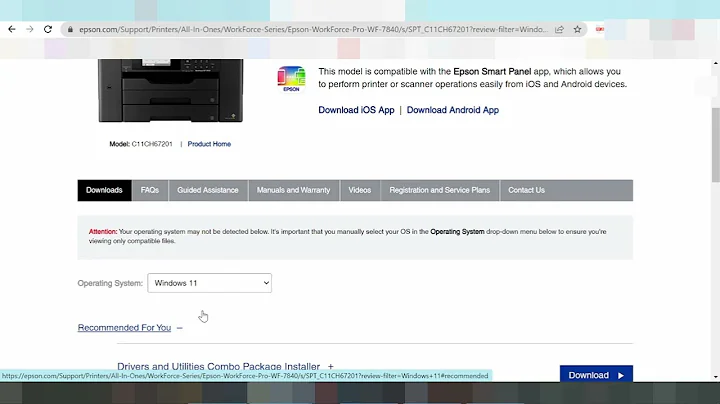Go back with the browser back arrow
The image size is (720, 404).
pyautogui.click(x=12, y=29)
